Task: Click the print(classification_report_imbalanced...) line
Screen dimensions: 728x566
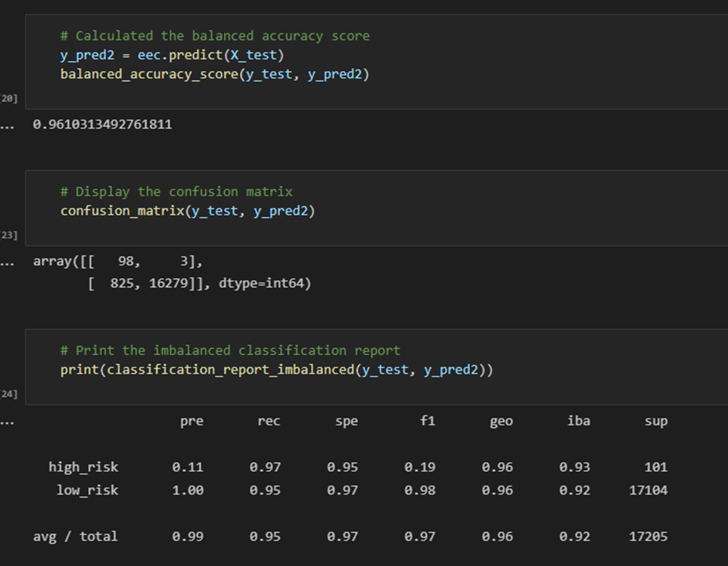Action: (x=277, y=370)
